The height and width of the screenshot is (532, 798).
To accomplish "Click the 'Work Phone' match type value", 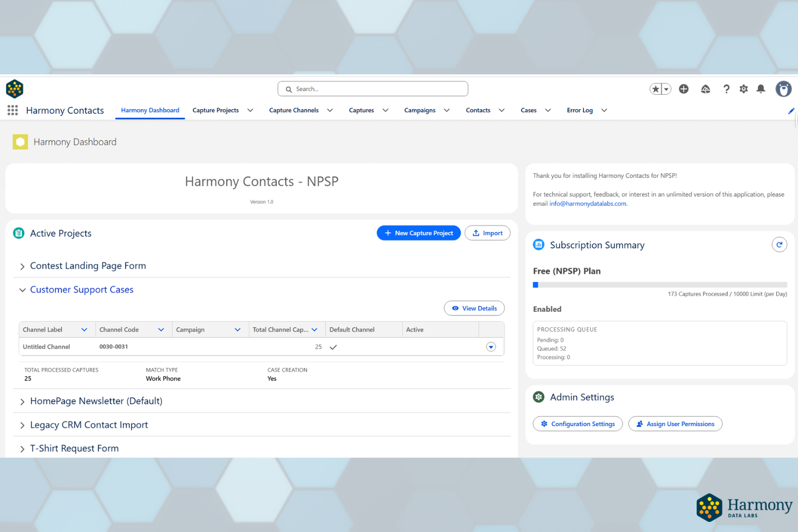I will pyautogui.click(x=163, y=379).
